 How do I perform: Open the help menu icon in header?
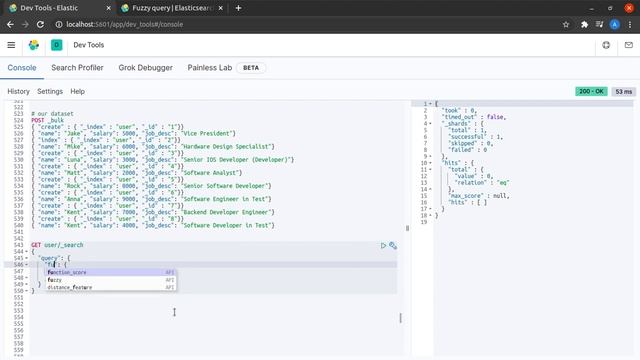[x=606, y=45]
